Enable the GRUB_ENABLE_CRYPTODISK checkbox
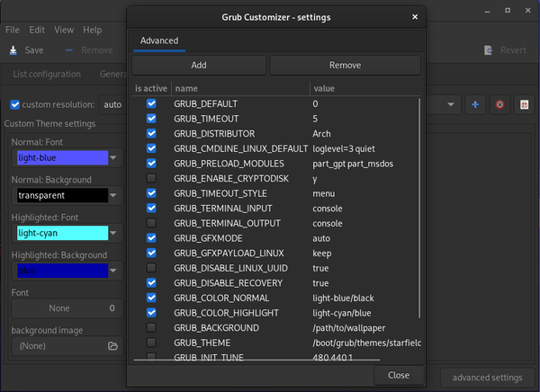The height and width of the screenshot is (392, 540). [151, 178]
